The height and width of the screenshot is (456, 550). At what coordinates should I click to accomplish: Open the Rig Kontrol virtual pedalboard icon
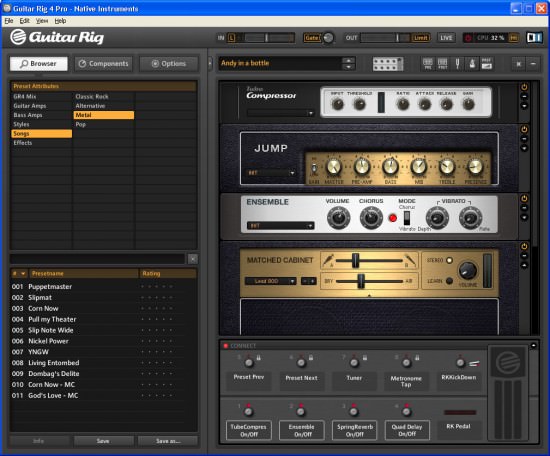click(x=387, y=64)
